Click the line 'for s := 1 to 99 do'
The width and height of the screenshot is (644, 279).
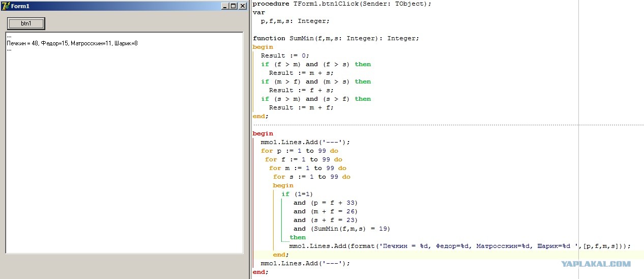click(312, 177)
